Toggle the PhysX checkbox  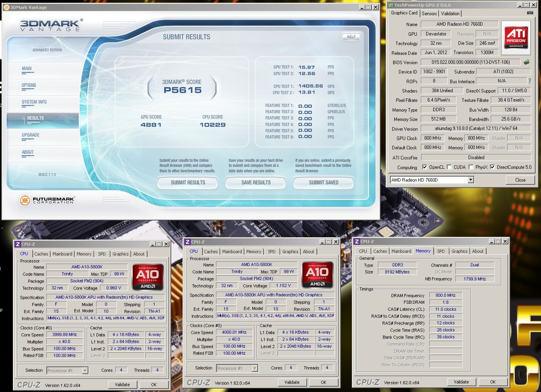point(471,167)
